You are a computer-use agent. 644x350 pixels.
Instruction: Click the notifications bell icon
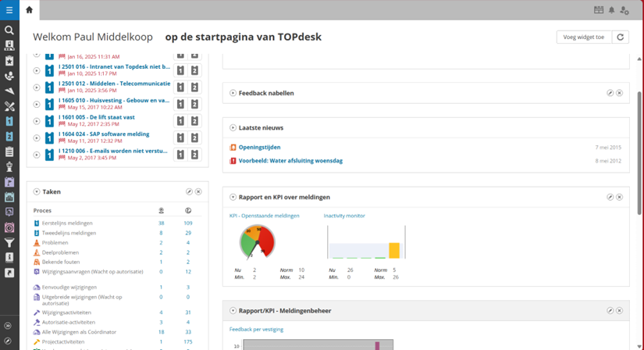(612, 10)
